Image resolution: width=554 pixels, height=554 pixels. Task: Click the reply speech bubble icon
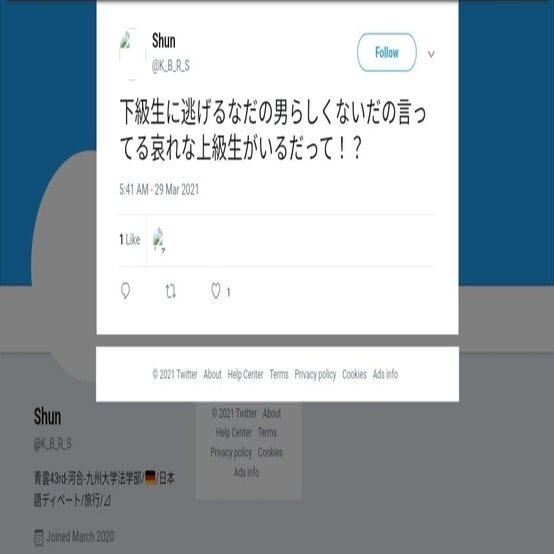(125, 291)
